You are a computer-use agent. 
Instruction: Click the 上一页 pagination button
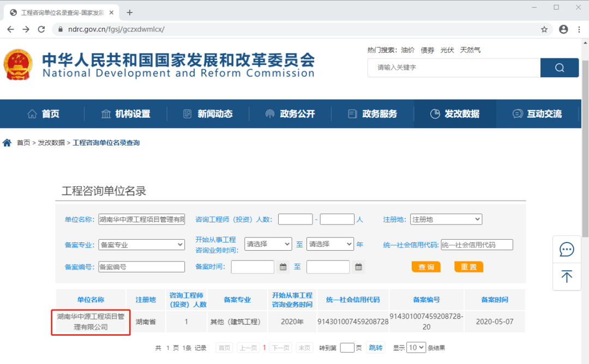click(248, 348)
